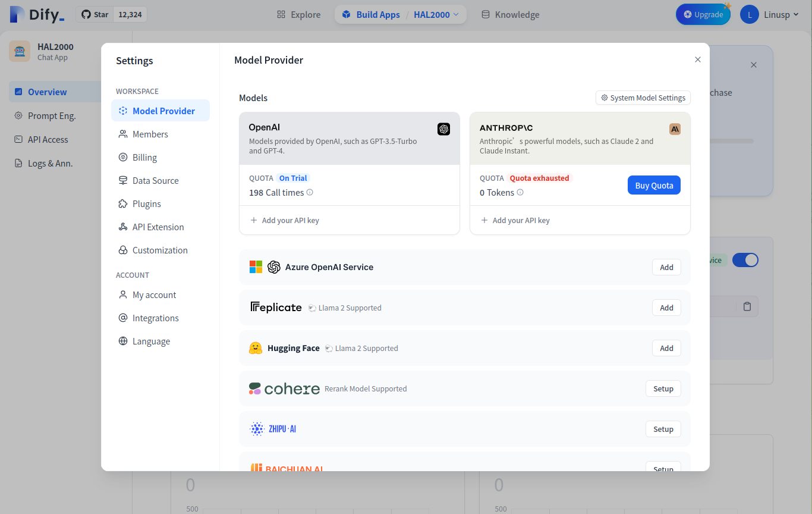The width and height of the screenshot is (812, 514).
Task: Click the 12,324 star count
Action: 130,14
